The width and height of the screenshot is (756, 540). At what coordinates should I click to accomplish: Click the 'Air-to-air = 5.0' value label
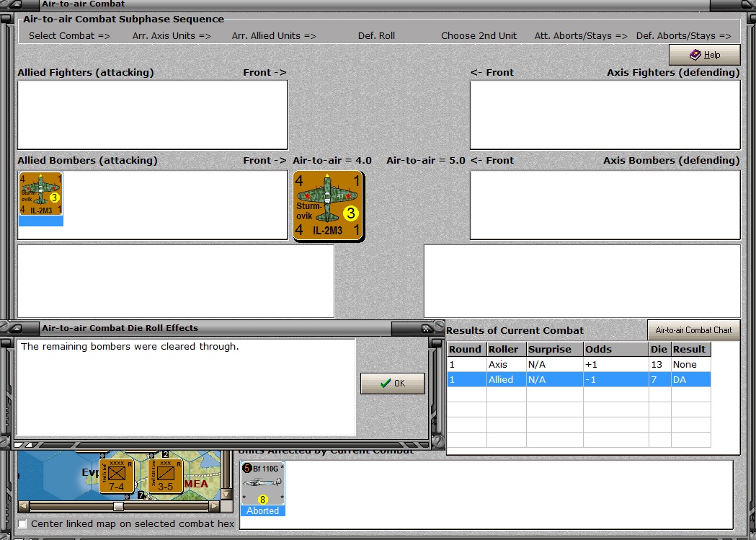426,160
